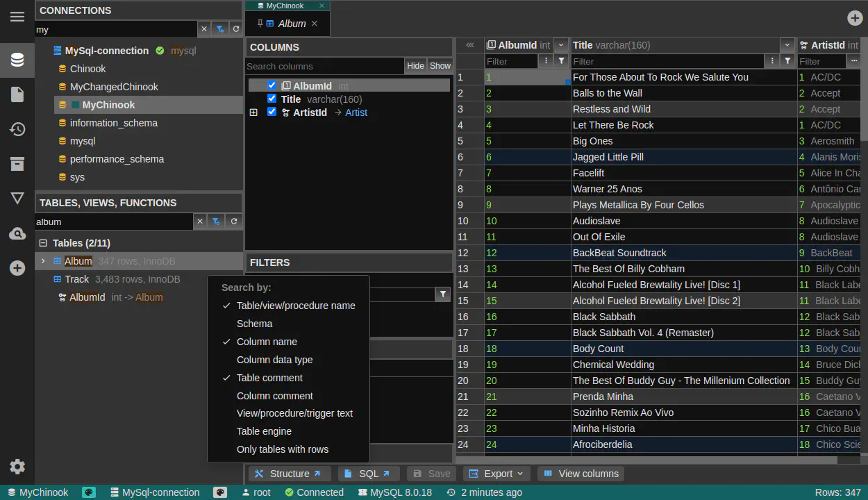Click the add new tab plus icon
Viewport: 868px width, 500px height.
coord(855,18)
